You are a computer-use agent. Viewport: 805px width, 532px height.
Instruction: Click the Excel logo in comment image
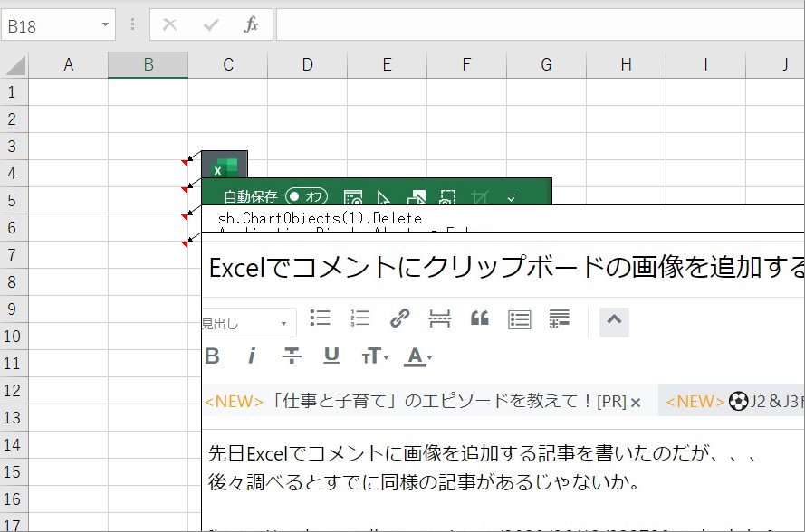225,167
